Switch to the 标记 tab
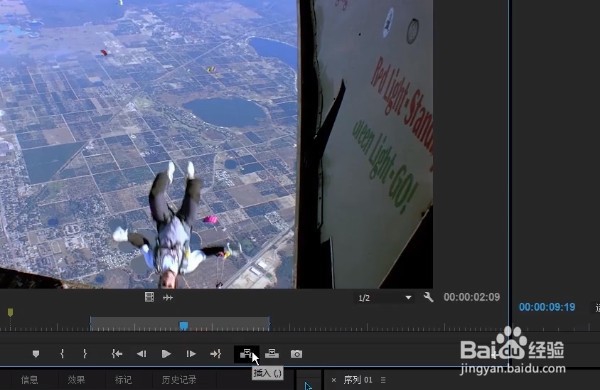This screenshot has width=600, height=390. [x=123, y=380]
